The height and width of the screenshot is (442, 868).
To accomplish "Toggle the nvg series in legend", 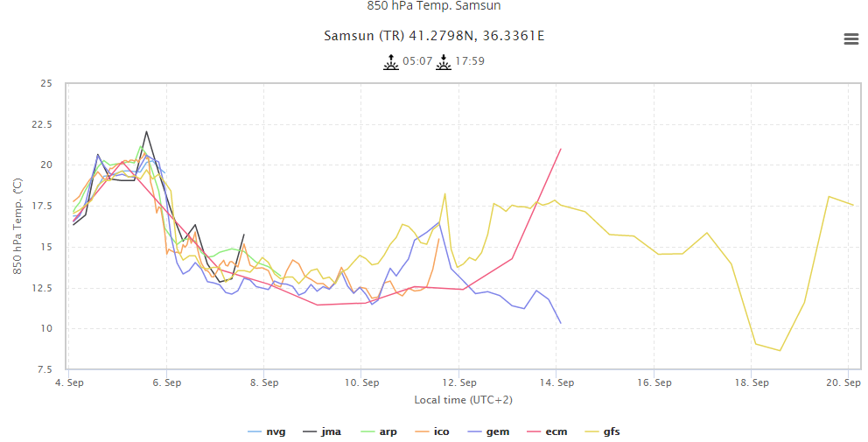I will pyautogui.click(x=267, y=431).
